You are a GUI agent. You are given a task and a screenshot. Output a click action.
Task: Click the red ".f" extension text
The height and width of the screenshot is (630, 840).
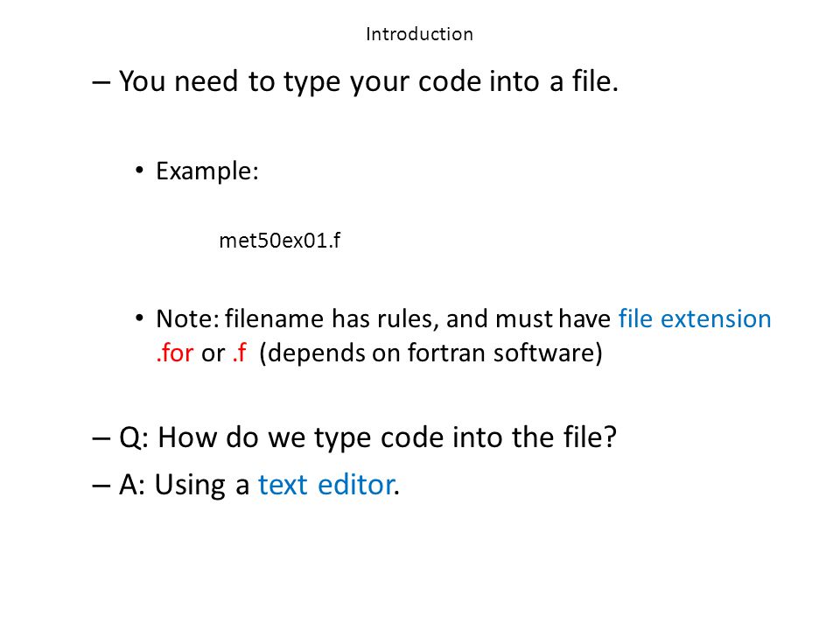tap(239, 353)
